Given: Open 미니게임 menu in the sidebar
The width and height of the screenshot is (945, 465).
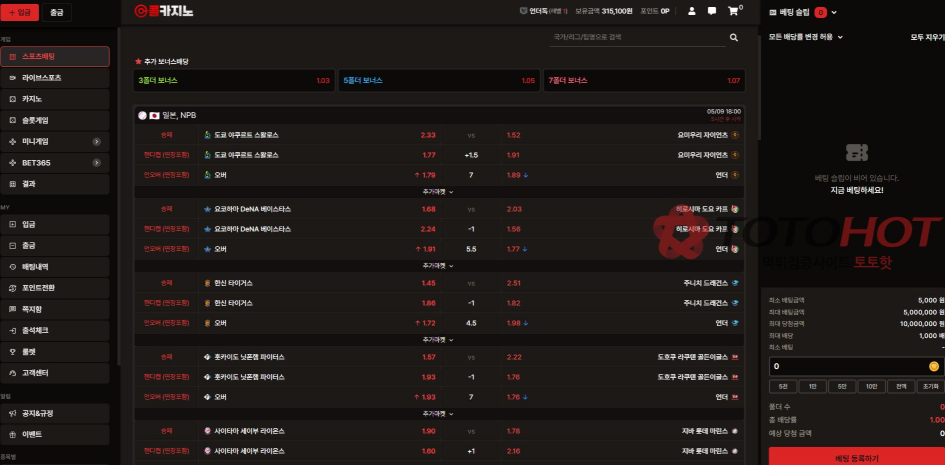Looking at the screenshot, I should coord(55,142).
